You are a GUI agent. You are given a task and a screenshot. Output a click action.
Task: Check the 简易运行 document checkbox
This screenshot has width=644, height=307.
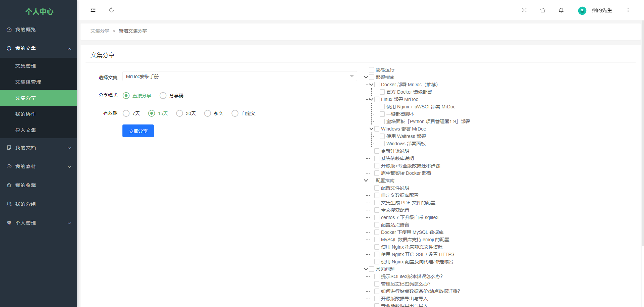pyautogui.click(x=371, y=70)
